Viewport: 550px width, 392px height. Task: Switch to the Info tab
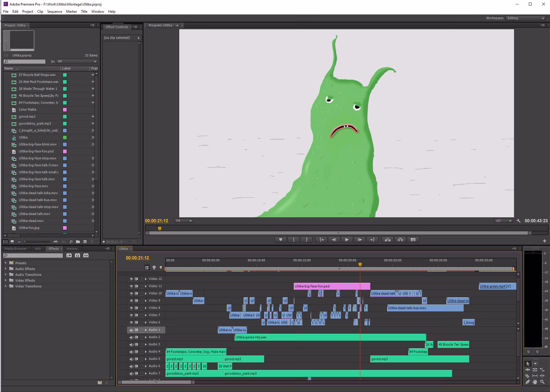pos(38,249)
